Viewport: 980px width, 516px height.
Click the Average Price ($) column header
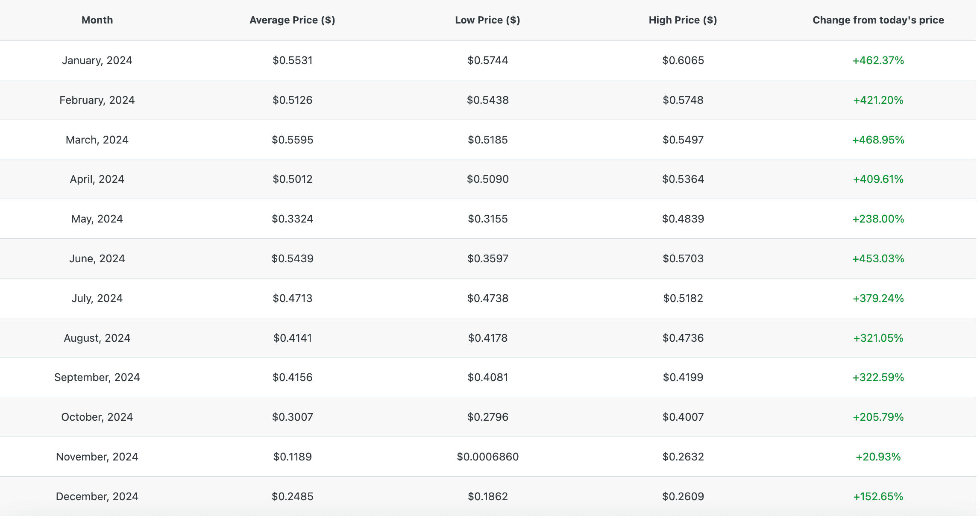(292, 20)
